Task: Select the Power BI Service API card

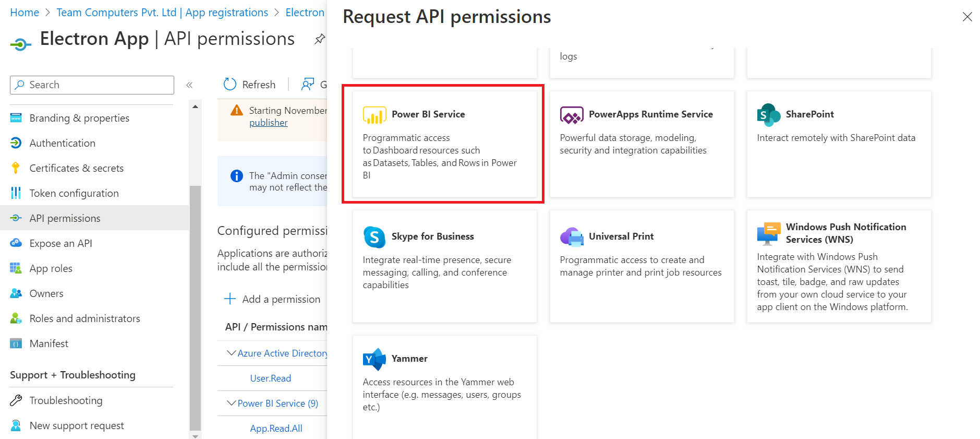Action: 445,144
